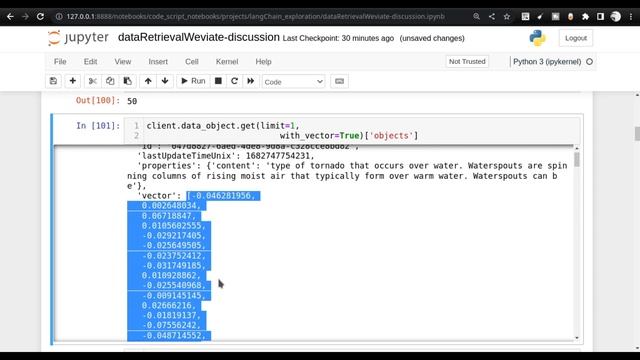
Task: Go back in browser
Action: 10,16
